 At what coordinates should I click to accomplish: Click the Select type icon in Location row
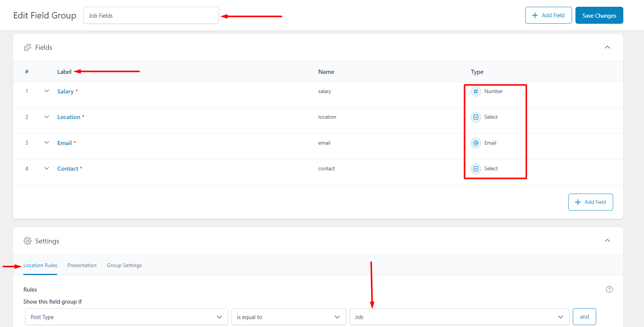click(476, 117)
